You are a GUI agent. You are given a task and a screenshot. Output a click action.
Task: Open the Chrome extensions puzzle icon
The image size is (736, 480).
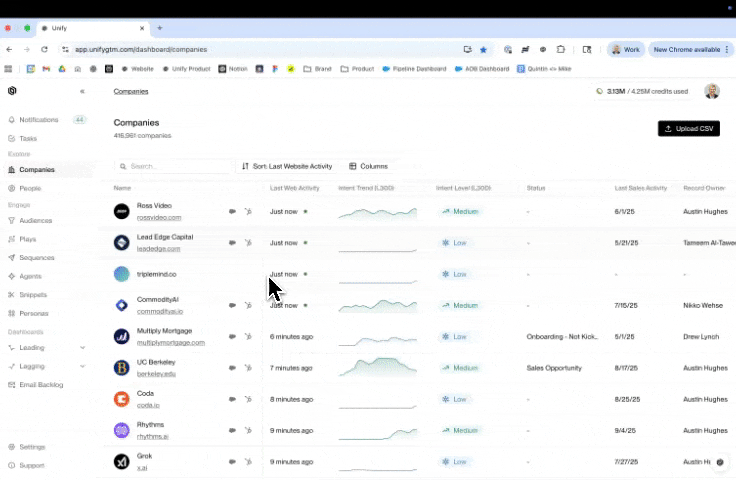pyautogui.click(x=561, y=49)
